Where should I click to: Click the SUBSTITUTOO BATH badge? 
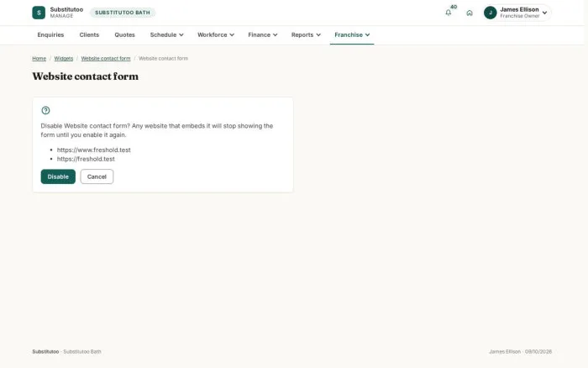(123, 13)
